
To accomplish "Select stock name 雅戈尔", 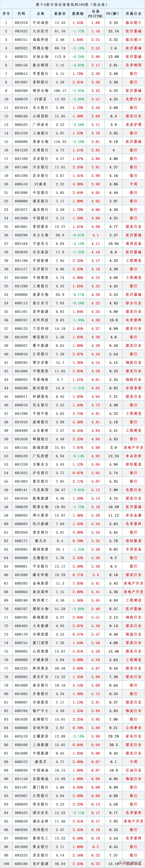I will coord(40,540).
